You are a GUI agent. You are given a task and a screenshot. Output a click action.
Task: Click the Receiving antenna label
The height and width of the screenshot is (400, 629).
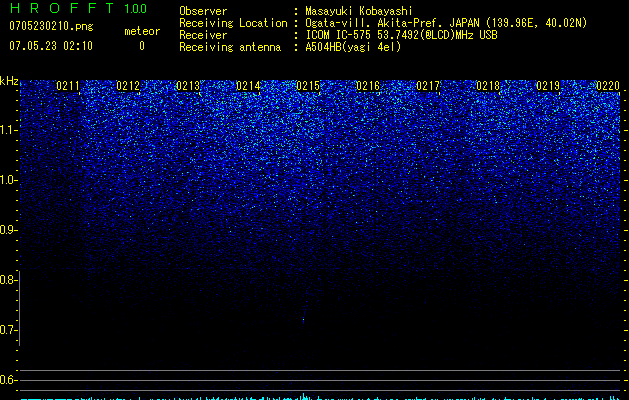tap(230, 47)
